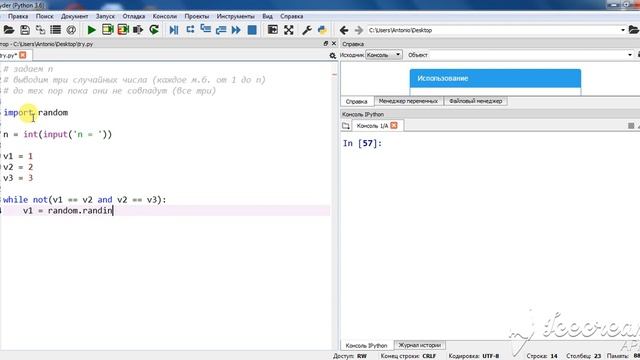Undock the editor pane icon
Screen dimensions: 640x360
[326, 43]
